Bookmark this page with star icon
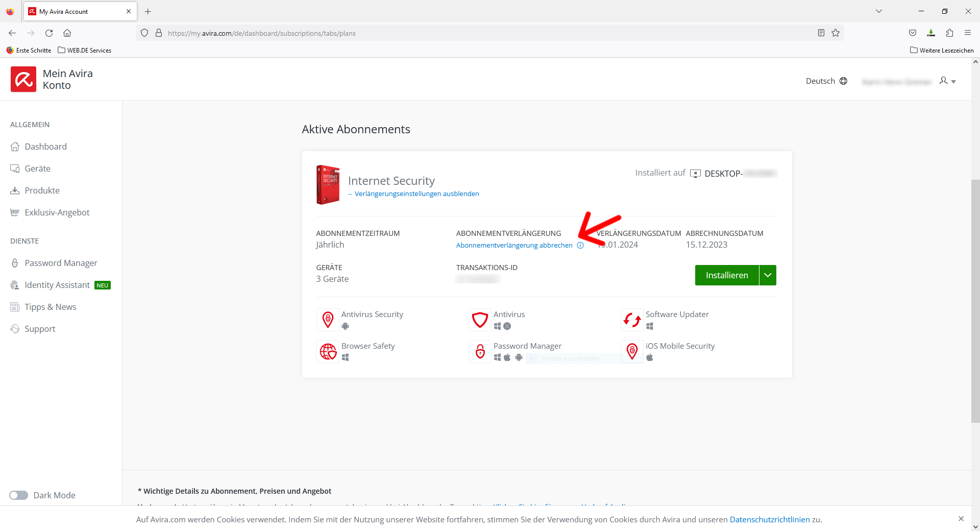The image size is (980, 531). click(836, 33)
